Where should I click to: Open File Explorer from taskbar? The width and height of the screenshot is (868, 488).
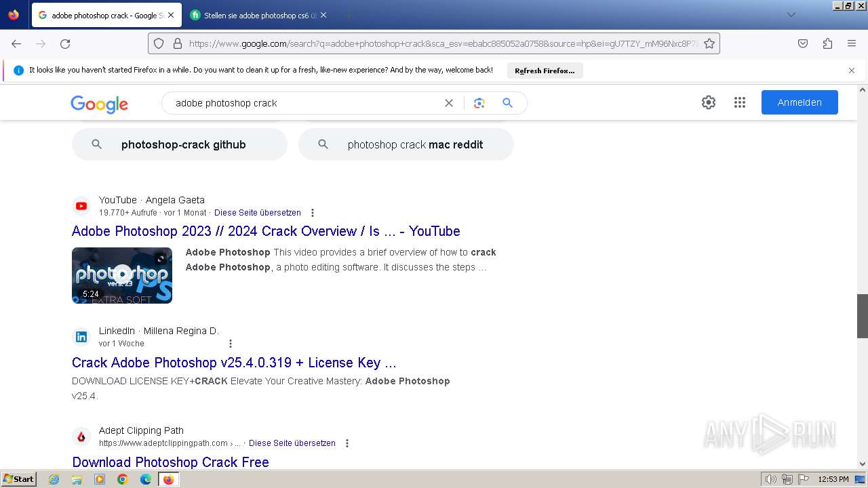[x=77, y=479]
